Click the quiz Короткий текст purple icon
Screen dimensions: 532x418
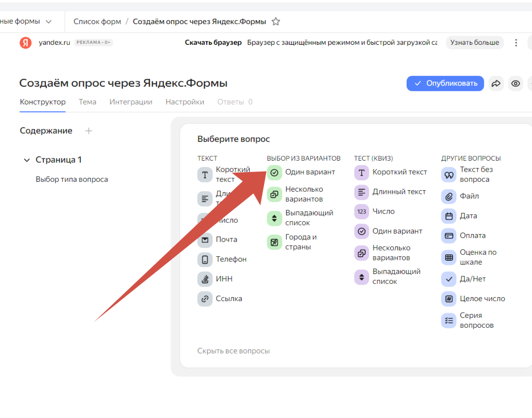tap(362, 173)
